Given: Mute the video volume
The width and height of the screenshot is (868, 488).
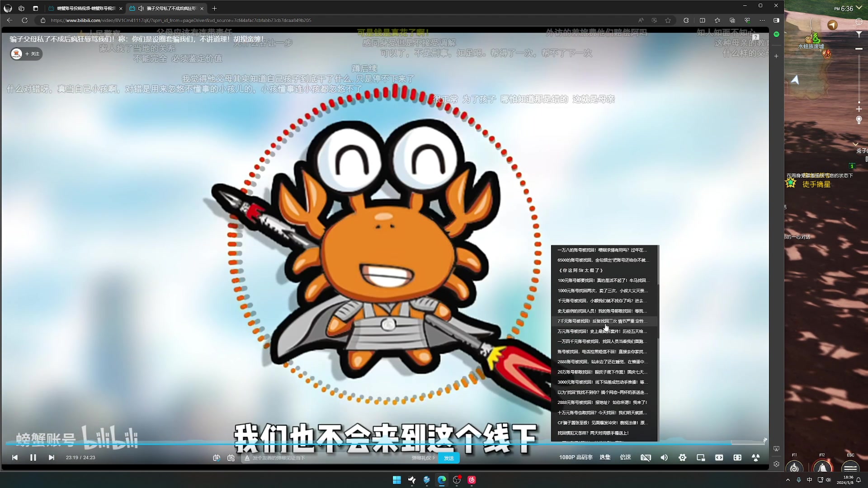Looking at the screenshot, I should (664, 458).
